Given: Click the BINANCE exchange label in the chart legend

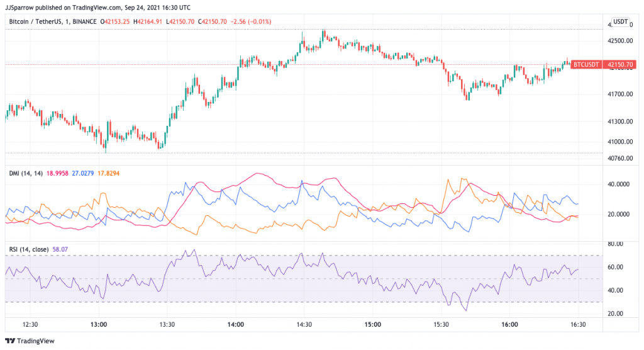Looking at the screenshot, I should pos(84,22).
